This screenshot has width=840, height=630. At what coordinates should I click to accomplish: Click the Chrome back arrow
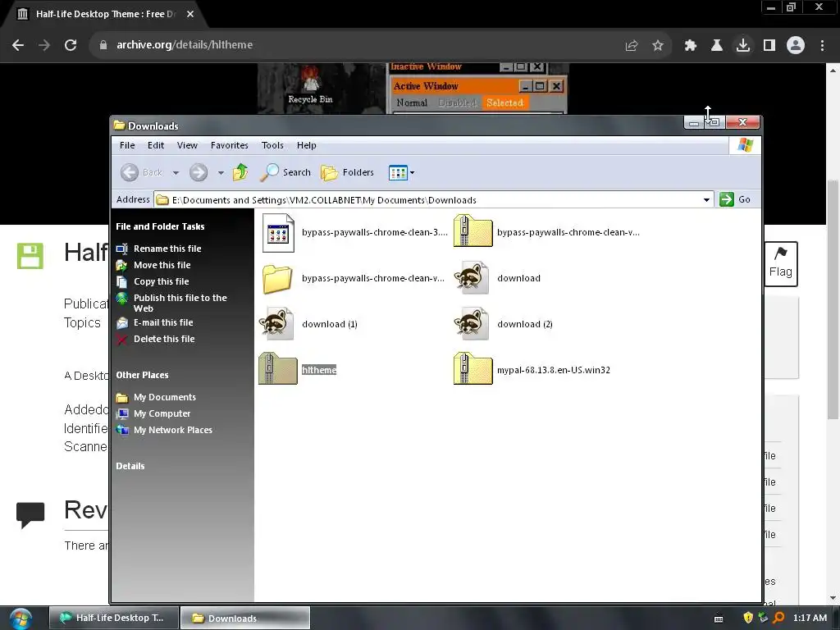(18, 45)
